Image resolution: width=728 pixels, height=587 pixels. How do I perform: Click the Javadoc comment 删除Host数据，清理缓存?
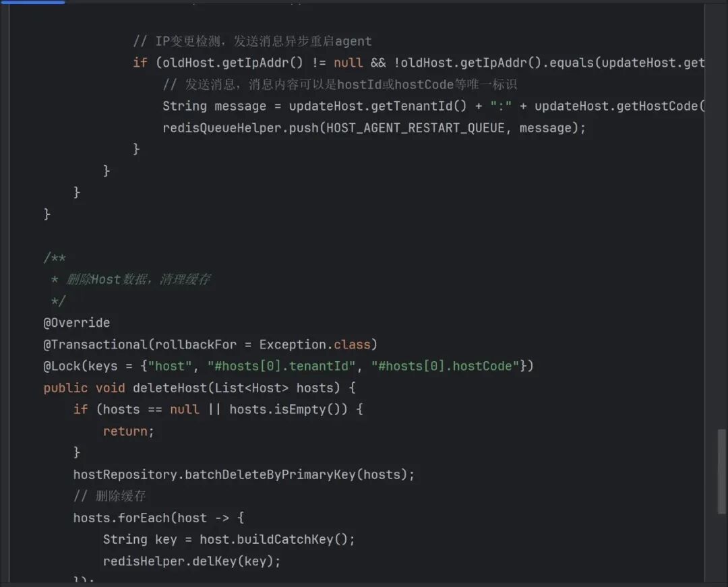[x=138, y=280]
